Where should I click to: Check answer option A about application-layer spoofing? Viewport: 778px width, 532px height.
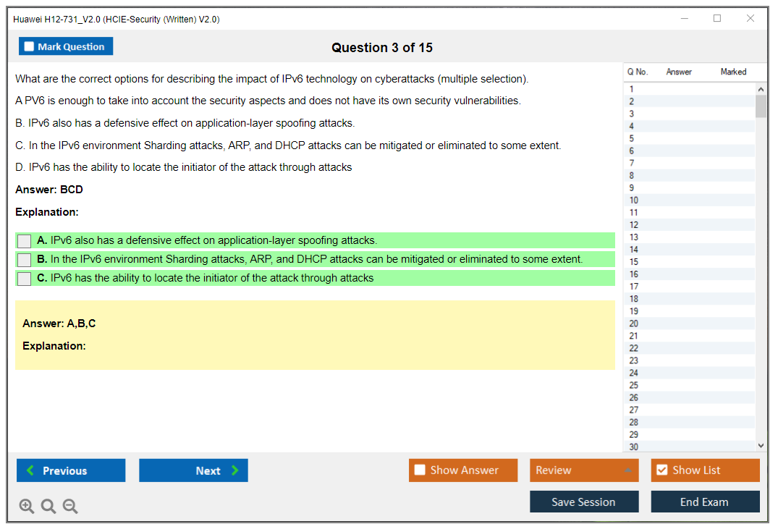[25, 241]
